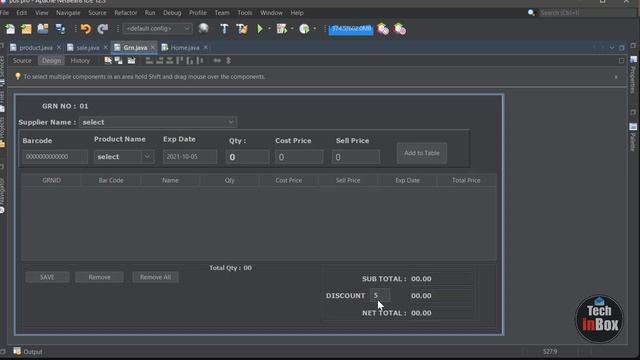Open the Debug Project dropdown arrow
The width and height of the screenshot is (640, 360).
point(292,29)
